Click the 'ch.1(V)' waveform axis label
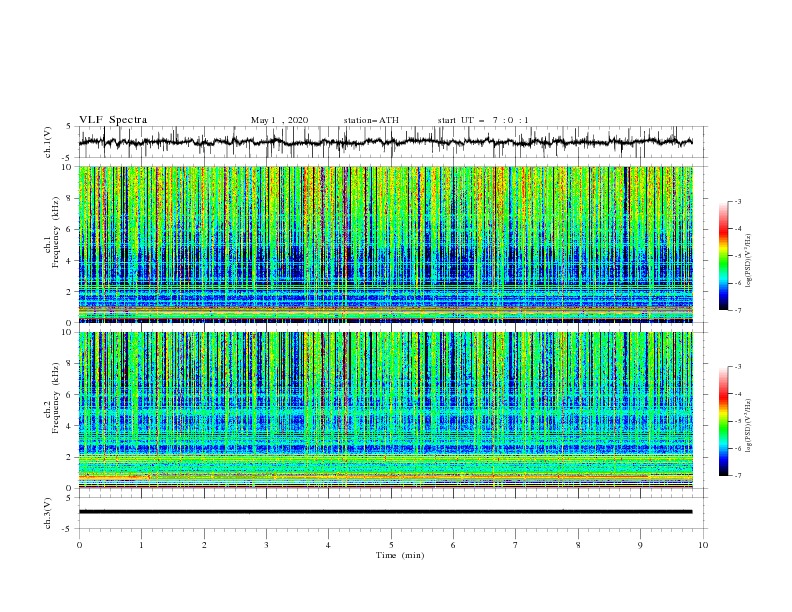 [48, 142]
